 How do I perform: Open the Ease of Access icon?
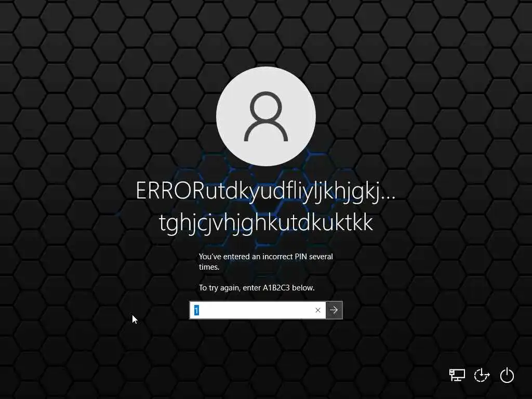pos(482,375)
